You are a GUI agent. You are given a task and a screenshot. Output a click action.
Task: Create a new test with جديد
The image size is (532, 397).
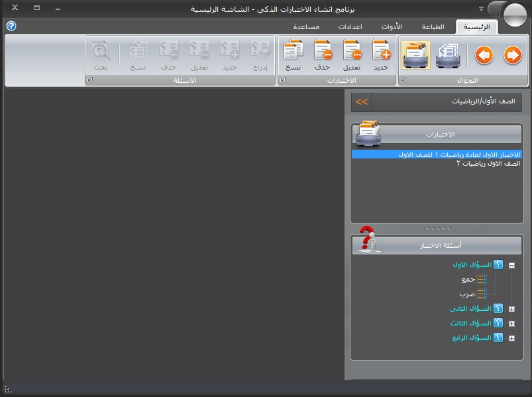(382, 55)
